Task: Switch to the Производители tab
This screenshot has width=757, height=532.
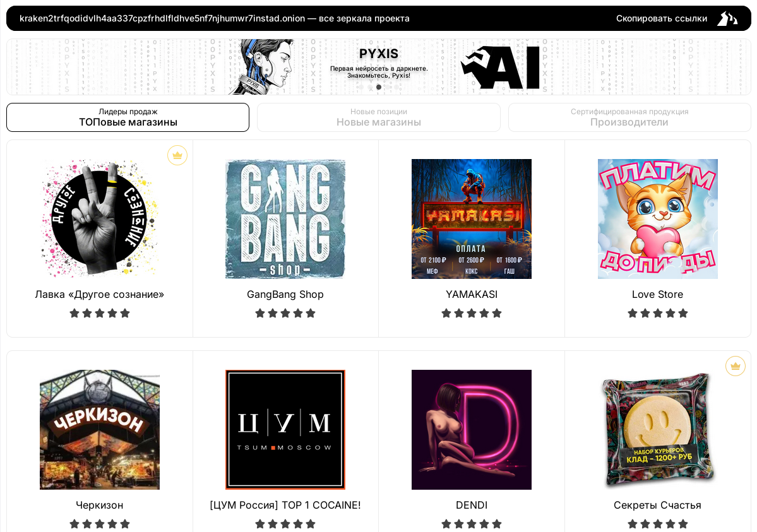Action: click(629, 117)
